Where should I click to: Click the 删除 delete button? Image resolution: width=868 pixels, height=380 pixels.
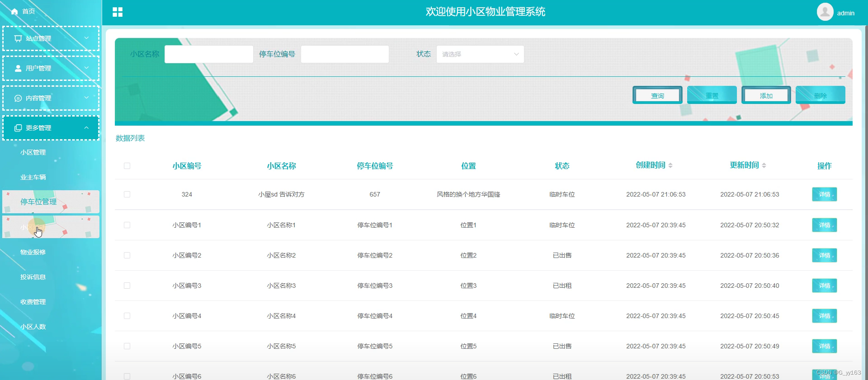pyautogui.click(x=821, y=95)
